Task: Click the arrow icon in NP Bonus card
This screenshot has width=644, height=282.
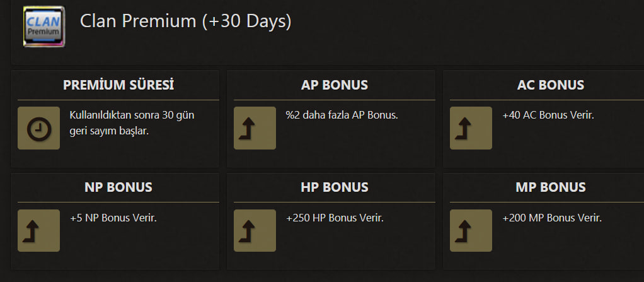Action: 38,231
